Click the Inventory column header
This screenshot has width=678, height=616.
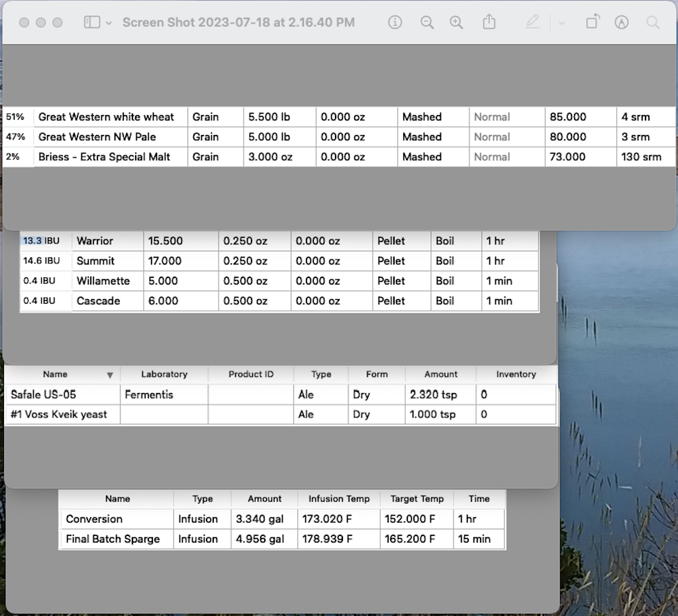tap(516, 374)
